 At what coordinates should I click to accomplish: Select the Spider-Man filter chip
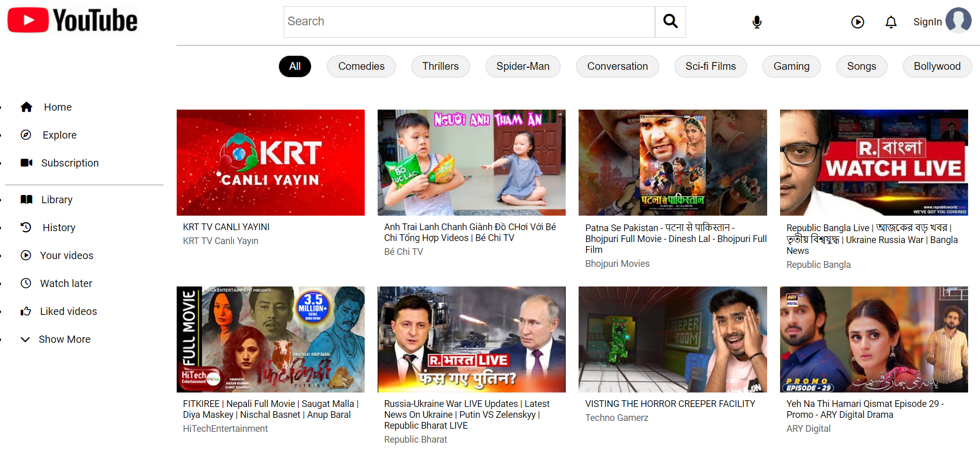tap(523, 66)
